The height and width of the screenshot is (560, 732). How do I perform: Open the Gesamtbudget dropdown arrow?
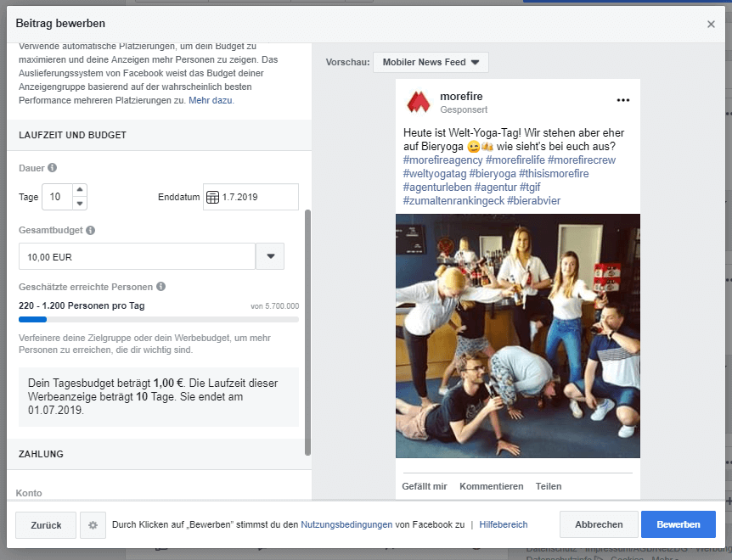(x=270, y=256)
